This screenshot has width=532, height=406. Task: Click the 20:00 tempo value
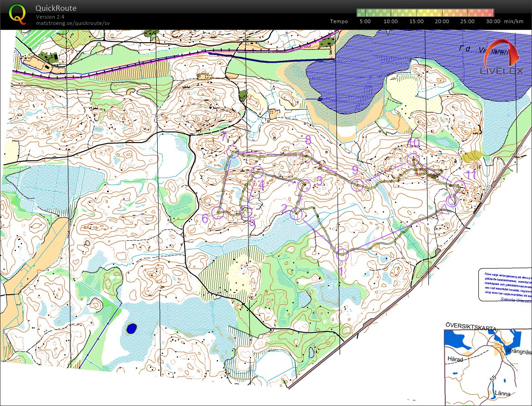(442, 21)
